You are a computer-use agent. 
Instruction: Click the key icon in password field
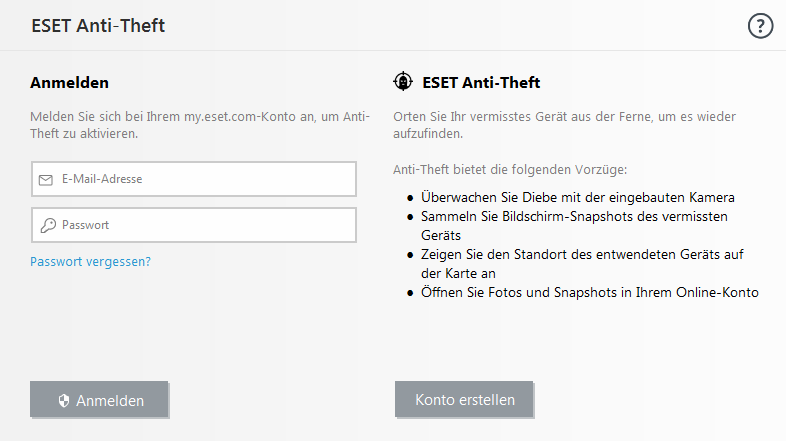(47, 225)
